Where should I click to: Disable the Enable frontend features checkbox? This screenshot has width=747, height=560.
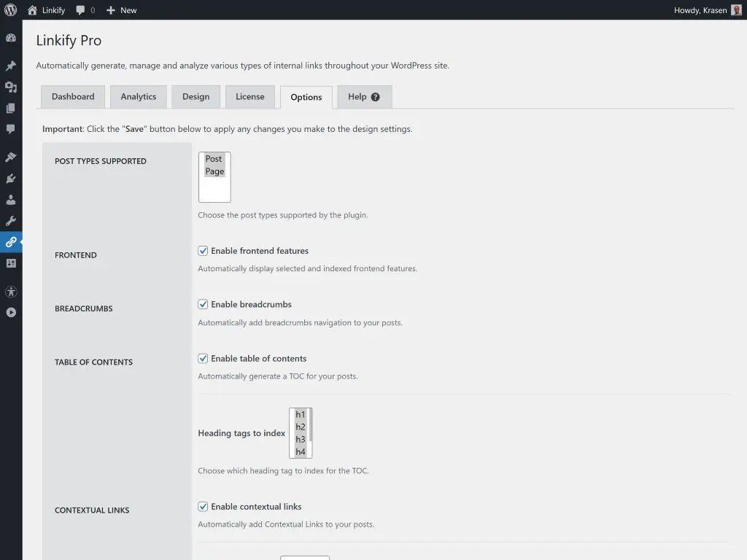[203, 250]
